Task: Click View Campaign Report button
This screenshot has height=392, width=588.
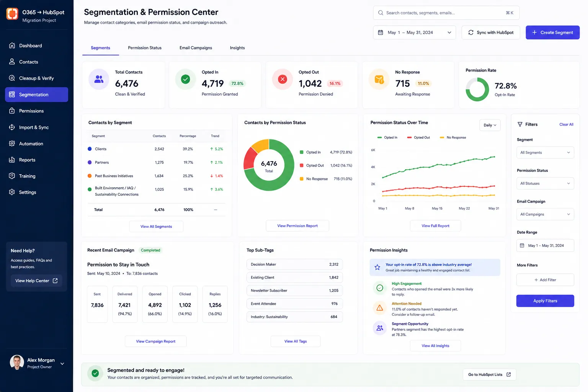Action: click(155, 341)
